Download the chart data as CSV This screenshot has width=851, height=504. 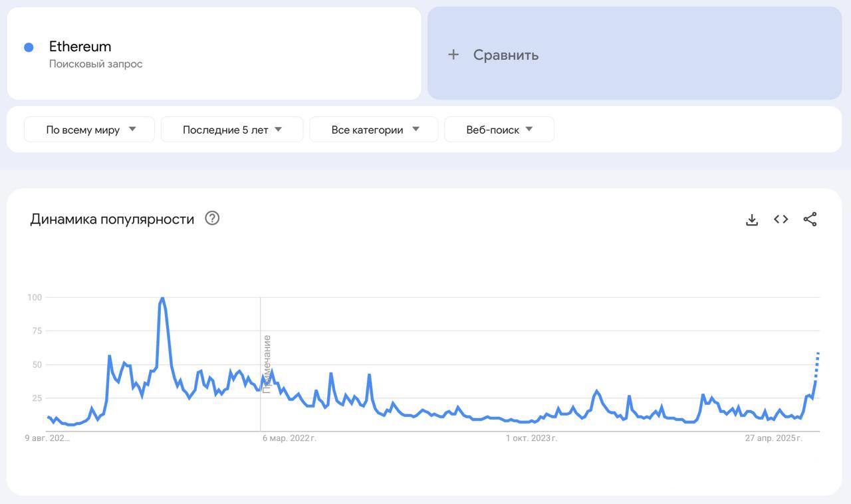pyautogui.click(x=752, y=219)
